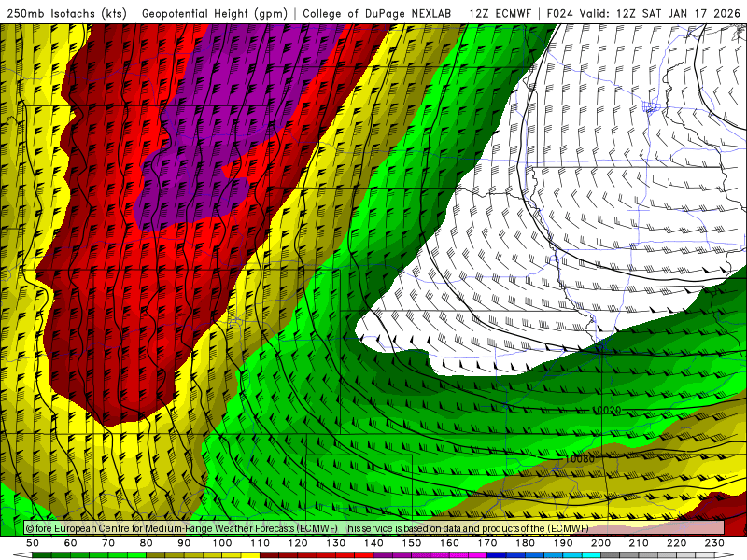The width and height of the screenshot is (747, 560).
Task: Click the 110 label on the color scale
Action: click(260, 543)
